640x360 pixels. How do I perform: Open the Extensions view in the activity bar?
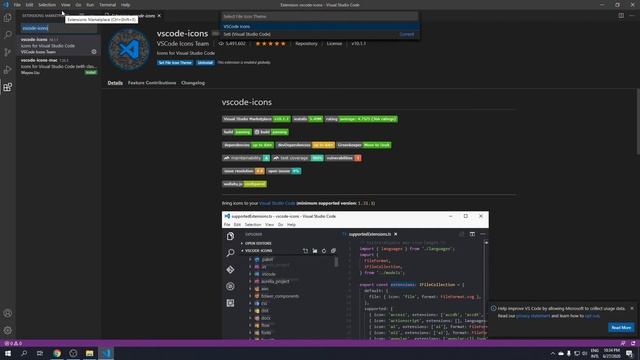coord(7,87)
